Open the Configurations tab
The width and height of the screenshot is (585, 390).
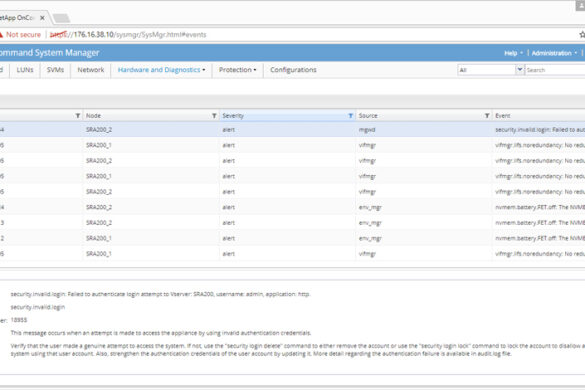click(293, 70)
